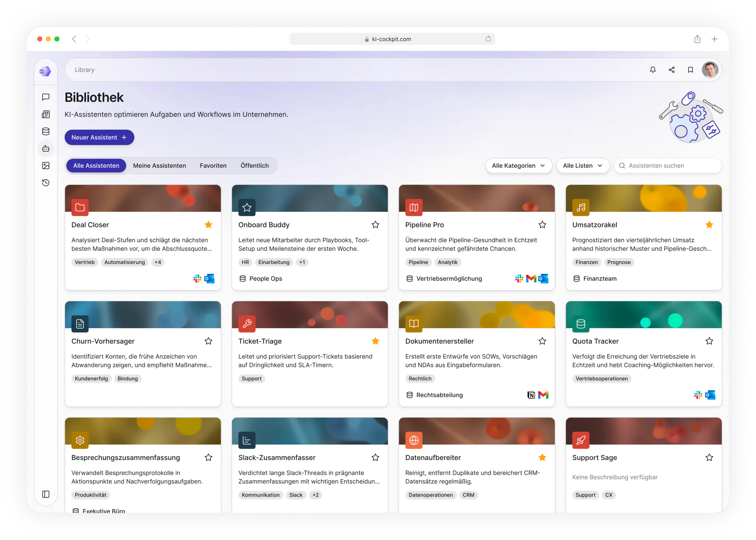
Task: Favorite Dokumentenersteller with star
Action: (x=542, y=341)
